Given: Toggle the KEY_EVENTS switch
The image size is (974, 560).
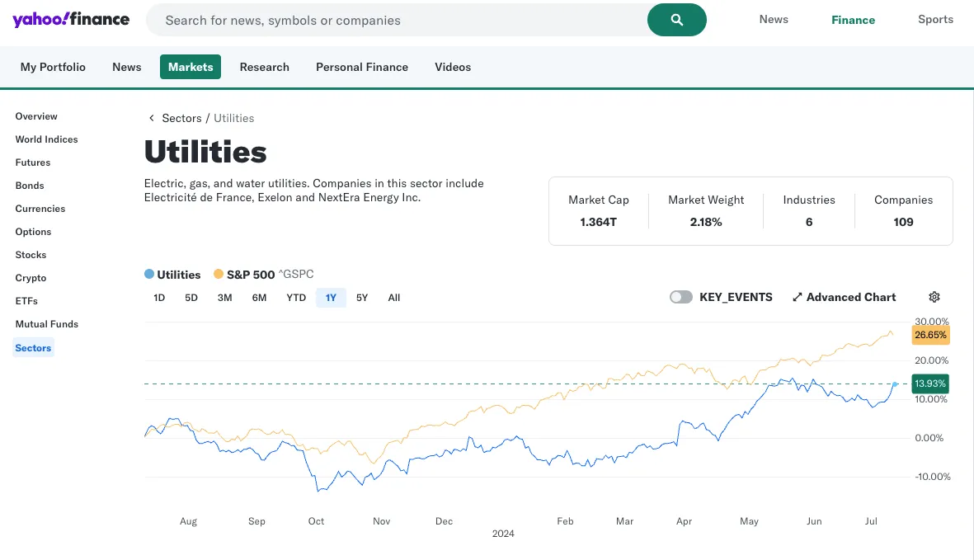Looking at the screenshot, I should point(680,297).
